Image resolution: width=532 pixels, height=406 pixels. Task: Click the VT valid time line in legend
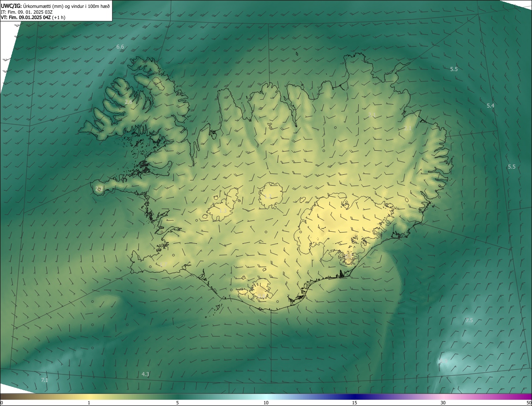(33, 17)
